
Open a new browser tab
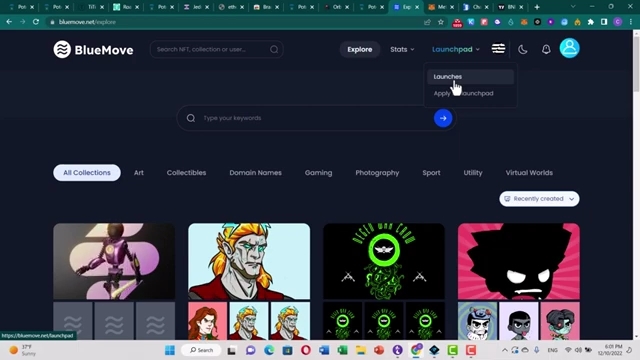(x=537, y=7)
